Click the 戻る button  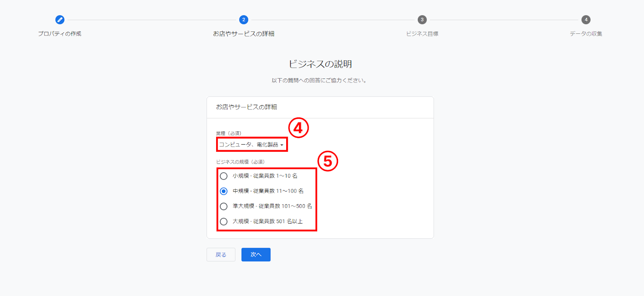(221, 255)
